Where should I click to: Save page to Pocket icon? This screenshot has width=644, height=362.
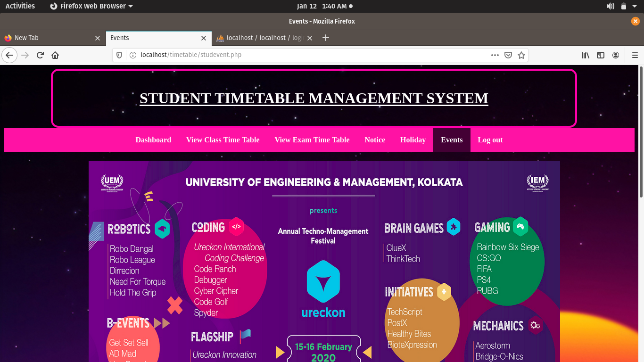[508, 55]
